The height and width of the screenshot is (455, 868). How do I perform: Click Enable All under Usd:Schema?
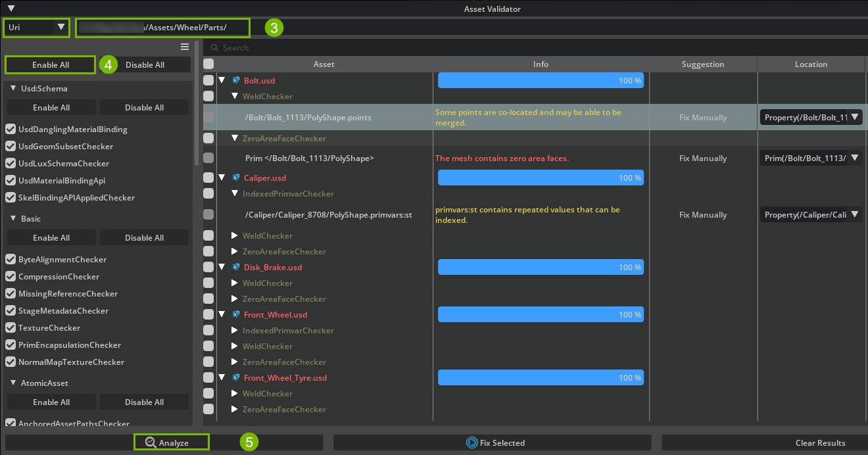click(51, 107)
